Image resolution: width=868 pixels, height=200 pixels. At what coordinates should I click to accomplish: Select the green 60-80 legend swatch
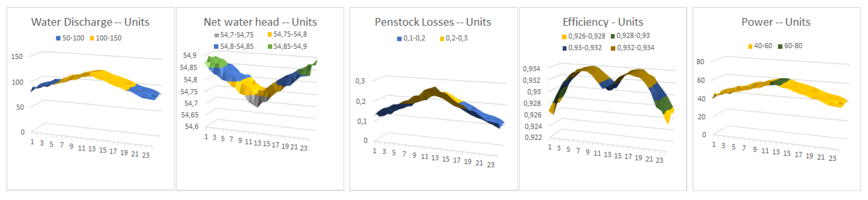pyautogui.click(x=780, y=46)
